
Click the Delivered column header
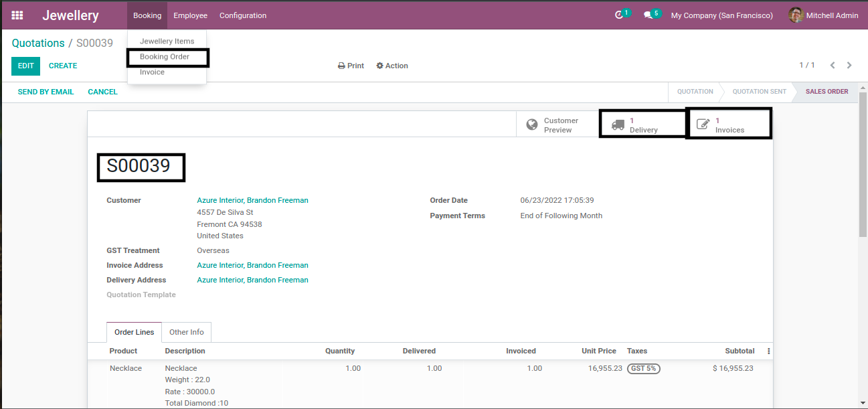click(419, 351)
